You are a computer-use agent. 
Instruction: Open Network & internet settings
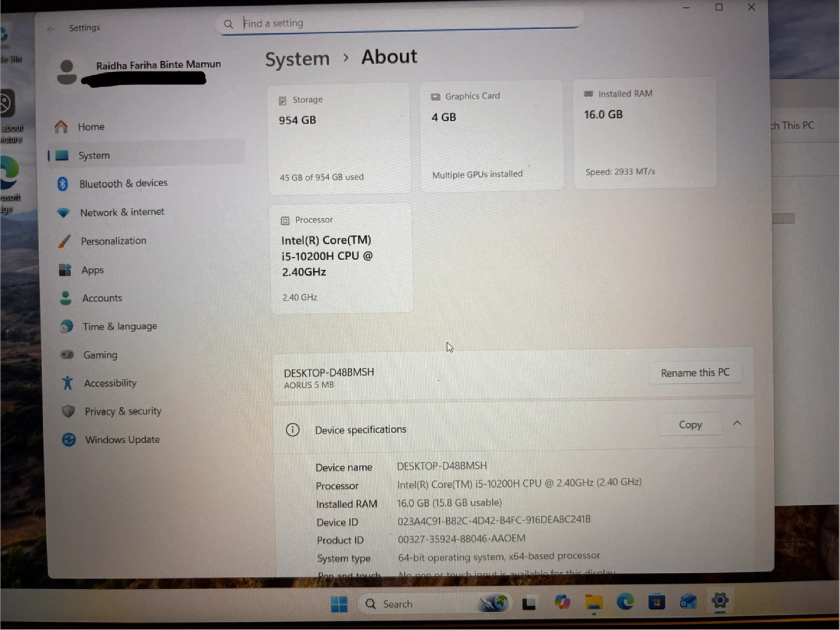click(122, 212)
